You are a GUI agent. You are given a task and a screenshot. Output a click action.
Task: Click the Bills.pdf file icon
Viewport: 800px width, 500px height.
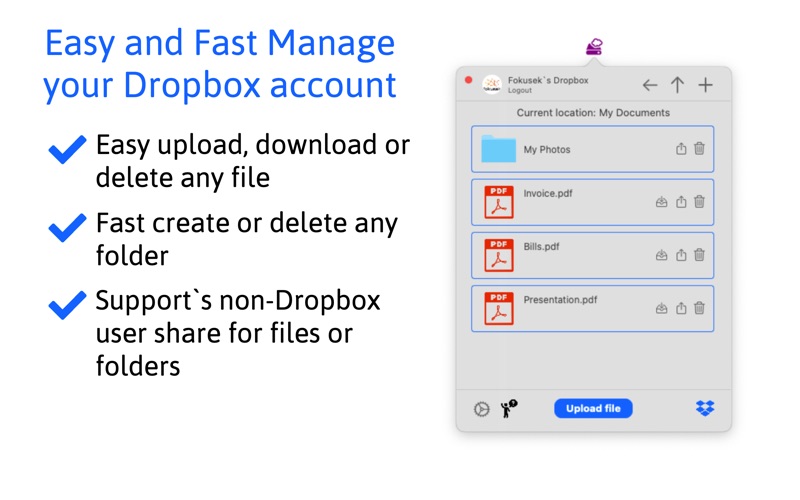point(498,255)
